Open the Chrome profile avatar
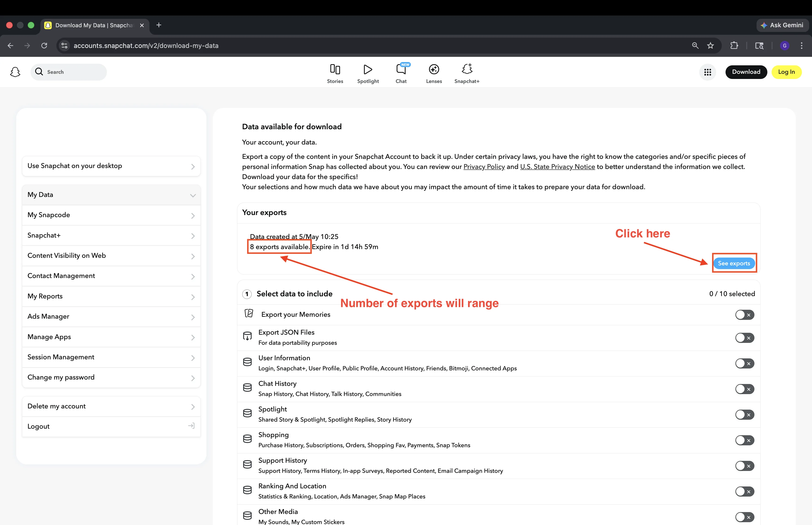This screenshot has width=812, height=525. click(785, 46)
